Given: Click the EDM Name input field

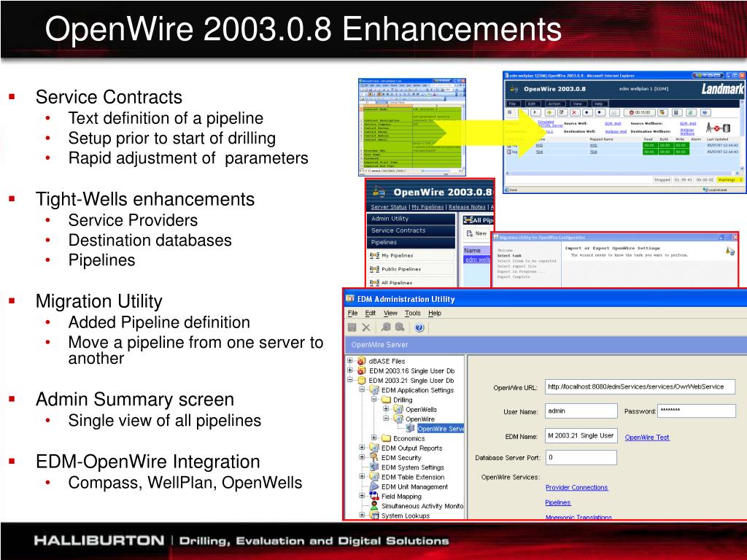Looking at the screenshot, I should click(x=581, y=436).
